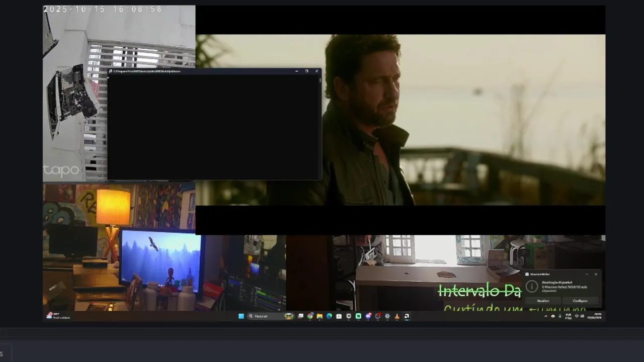
Task: Launch Google Chrome from the taskbar
Action: (x=310, y=316)
